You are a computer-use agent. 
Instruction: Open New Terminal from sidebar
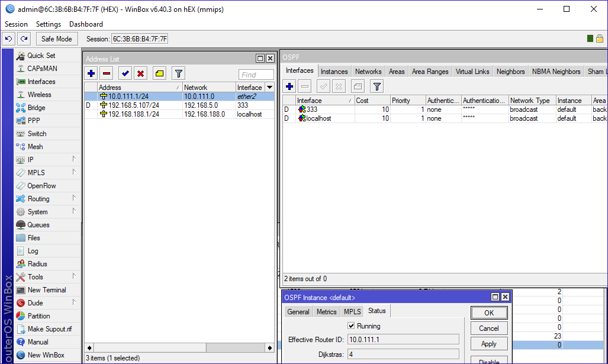[x=47, y=290]
